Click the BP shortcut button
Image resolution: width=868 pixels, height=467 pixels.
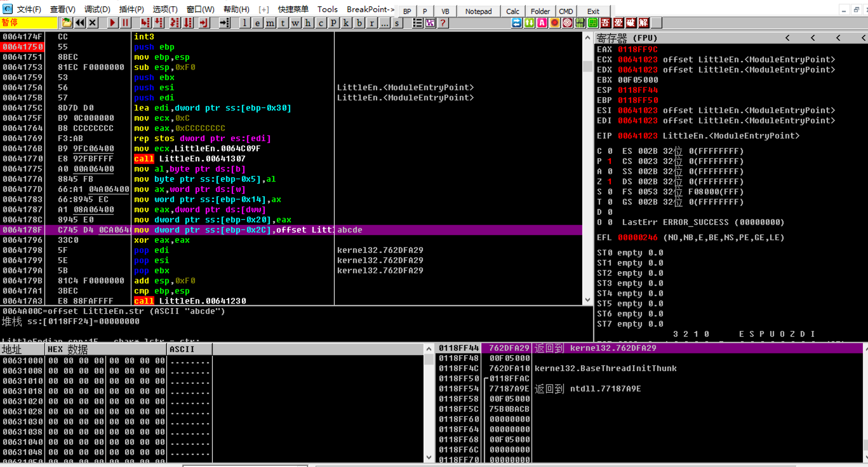pyautogui.click(x=407, y=11)
